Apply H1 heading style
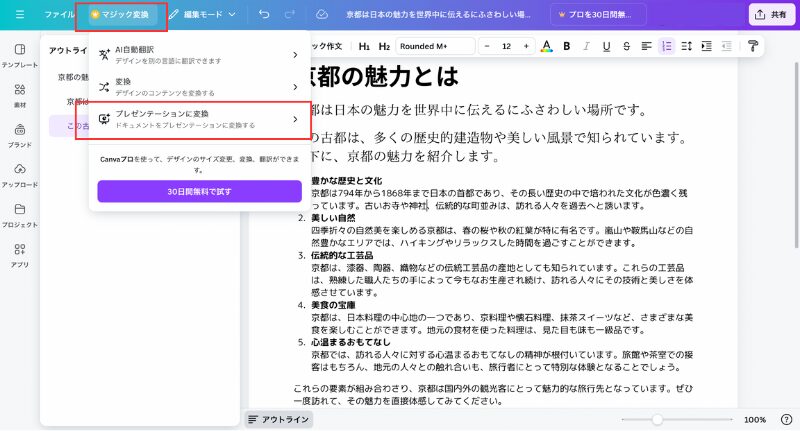Image resolution: width=800 pixels, height=431 pixels. click(364, 46)
